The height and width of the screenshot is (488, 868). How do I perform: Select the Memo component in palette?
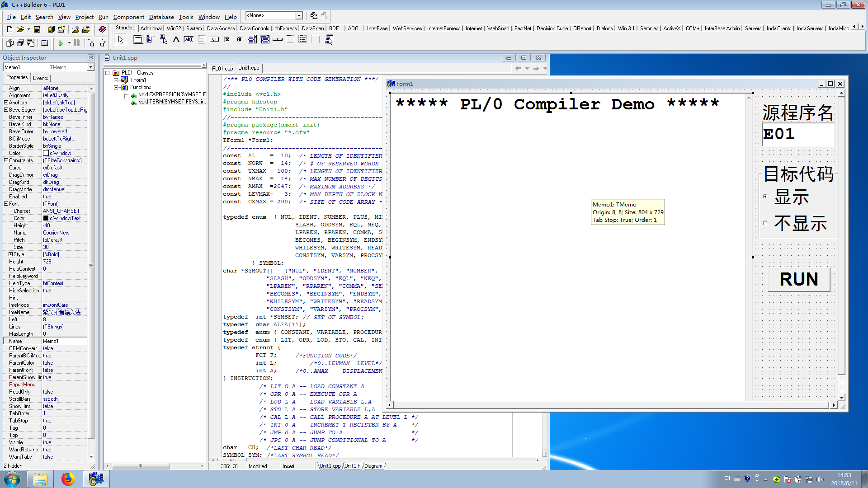(x=202, y=40)
